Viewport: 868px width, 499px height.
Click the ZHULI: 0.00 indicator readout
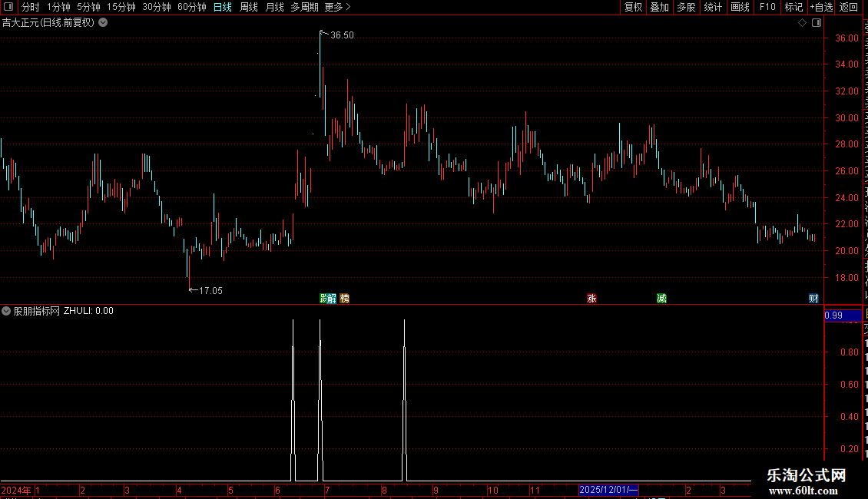[x=88, y=311]
